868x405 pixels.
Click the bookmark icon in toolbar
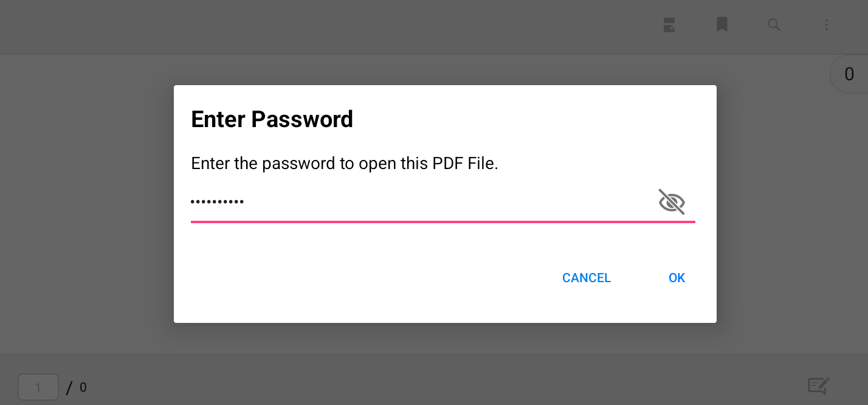[x=722, y=25]
